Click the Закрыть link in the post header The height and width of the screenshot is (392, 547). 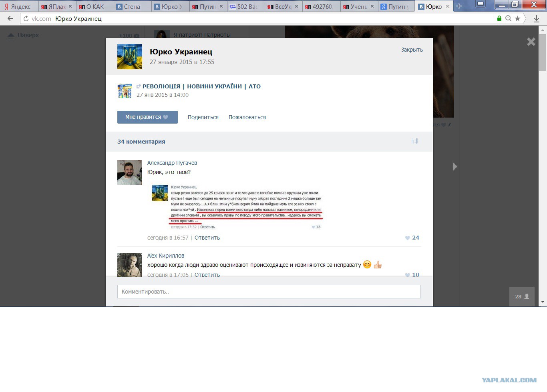pos(412,50)
